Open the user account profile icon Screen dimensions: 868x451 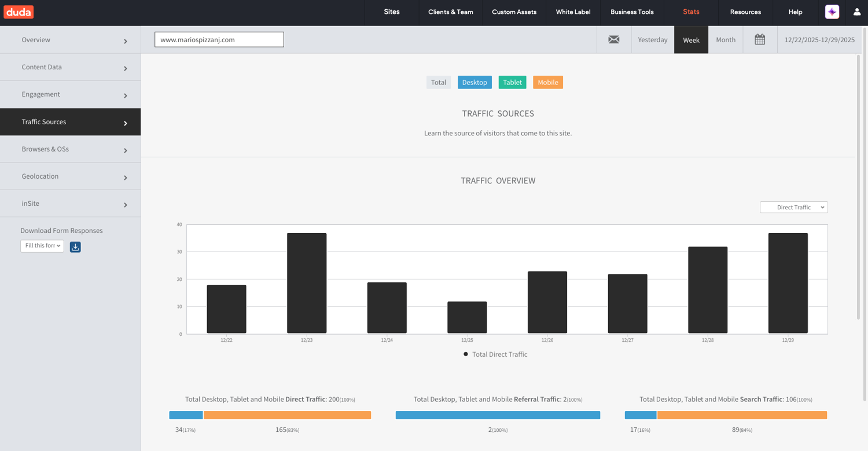pos(856,12)
